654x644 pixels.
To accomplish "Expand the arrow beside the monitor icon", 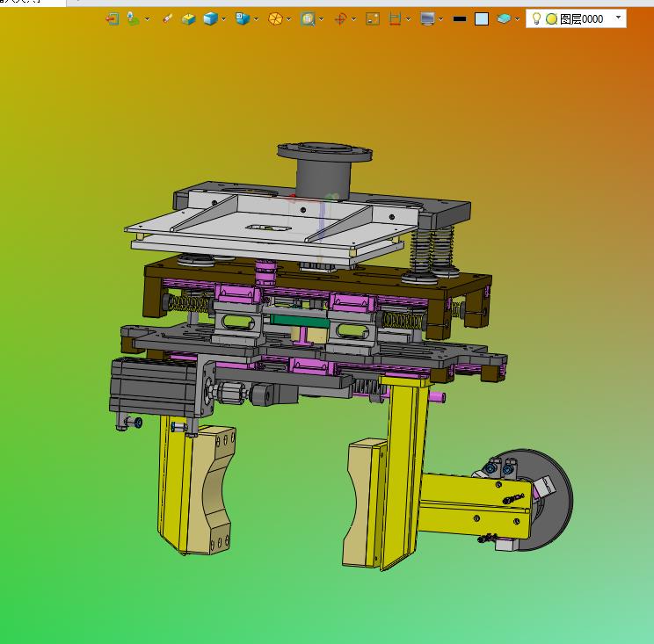I will point(441,18).
